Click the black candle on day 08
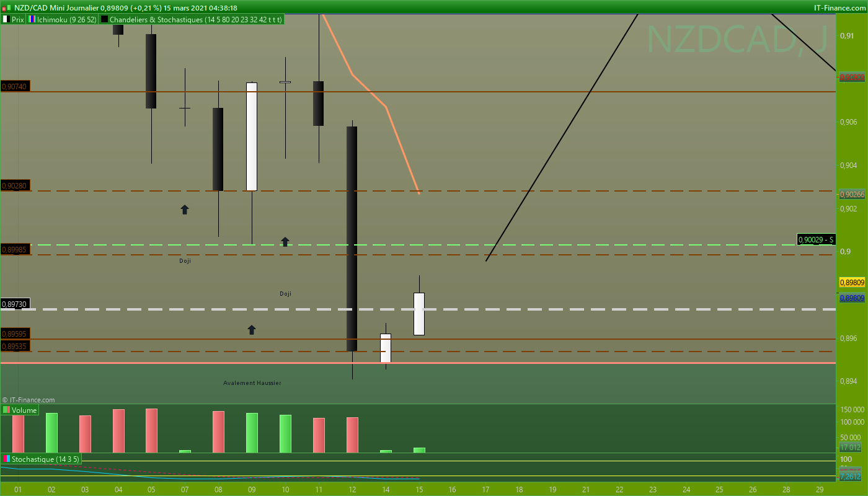Screen dimensions: 868x496 [218, 149]
